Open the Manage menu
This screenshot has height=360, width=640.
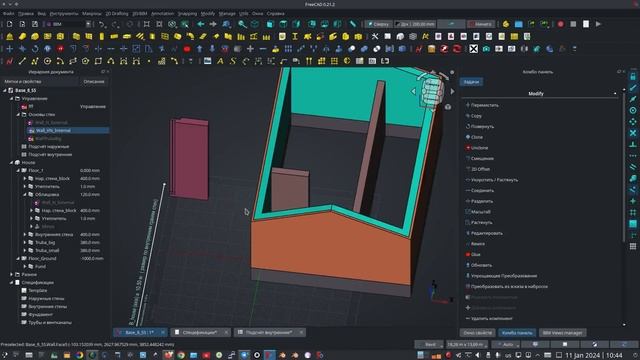(x=227, y=13)
